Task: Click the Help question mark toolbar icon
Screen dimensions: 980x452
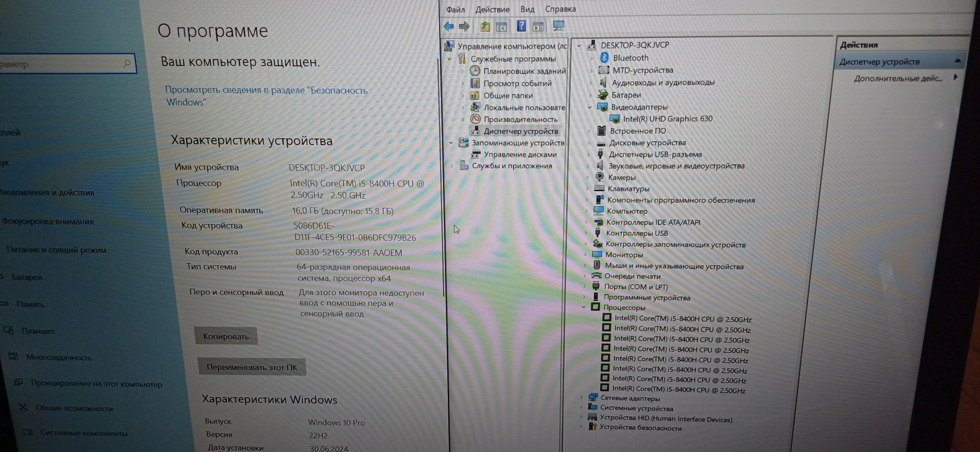Action: [521, 26]
